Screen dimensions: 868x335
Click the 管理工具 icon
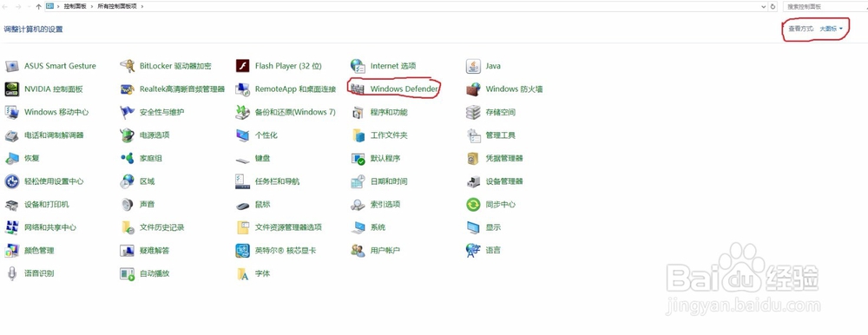click(x=473, y=135)
